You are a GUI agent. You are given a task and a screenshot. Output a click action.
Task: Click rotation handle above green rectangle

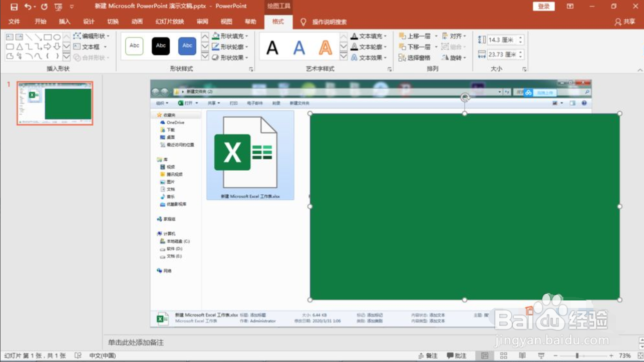[x=465, y=98]
